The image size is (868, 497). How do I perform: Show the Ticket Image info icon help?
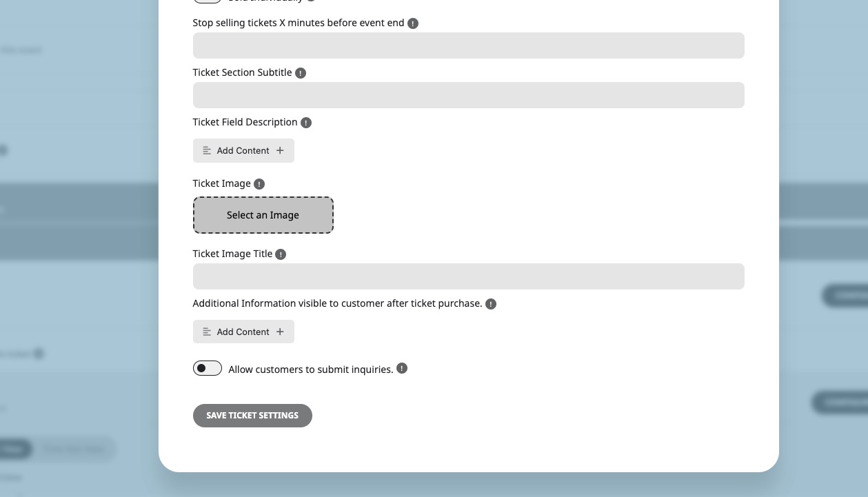259,184
